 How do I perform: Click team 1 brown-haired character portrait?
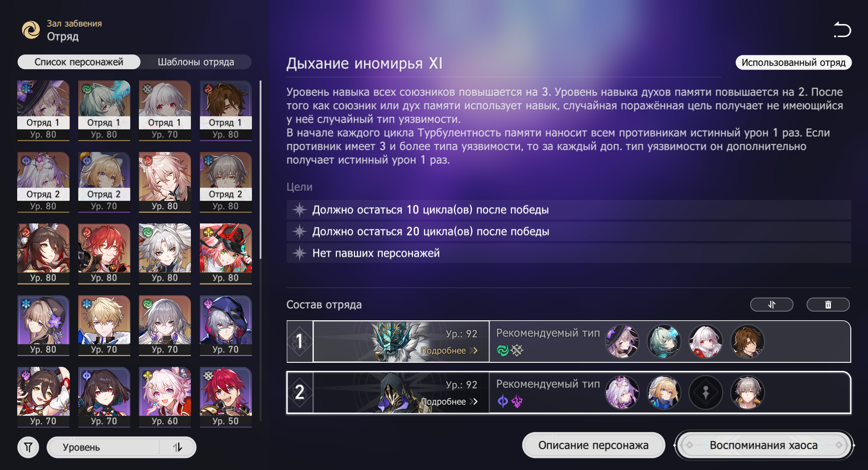click(747, 342)
